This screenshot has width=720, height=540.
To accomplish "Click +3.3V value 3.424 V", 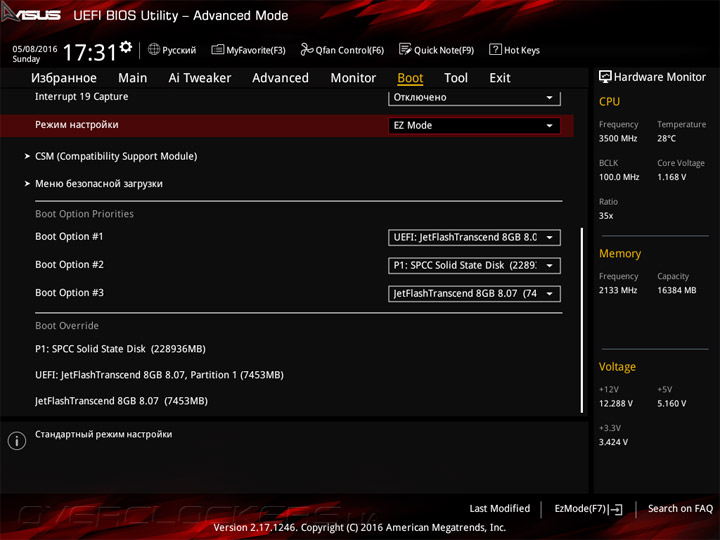I will (613, 442).
